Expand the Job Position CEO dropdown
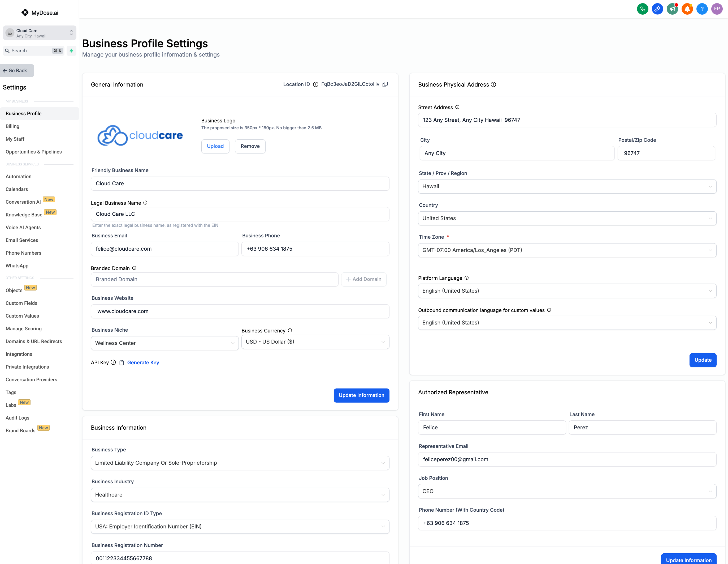The height and width of the screenshot is (564, 728). tap(567, 491)
